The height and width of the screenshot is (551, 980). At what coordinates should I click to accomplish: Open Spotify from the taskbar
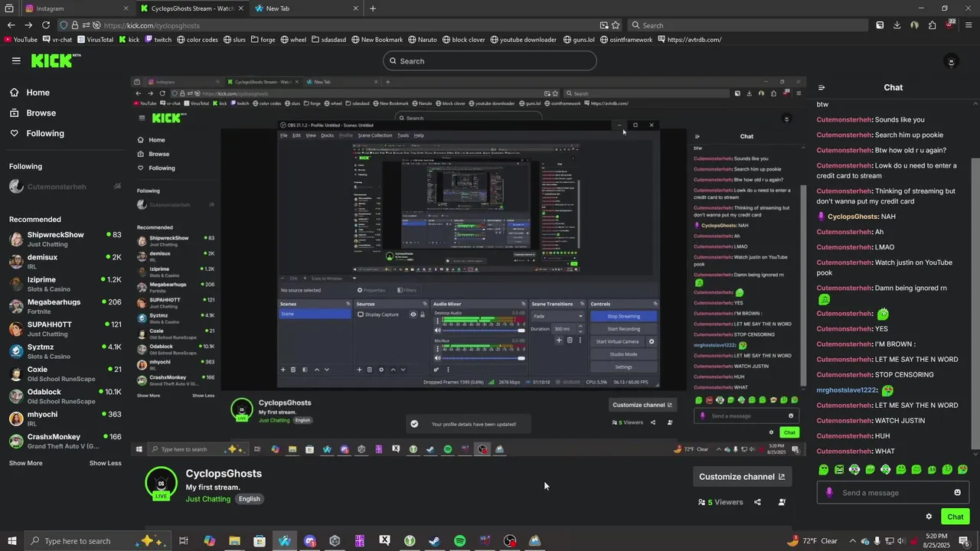click(x=459, y=541)
